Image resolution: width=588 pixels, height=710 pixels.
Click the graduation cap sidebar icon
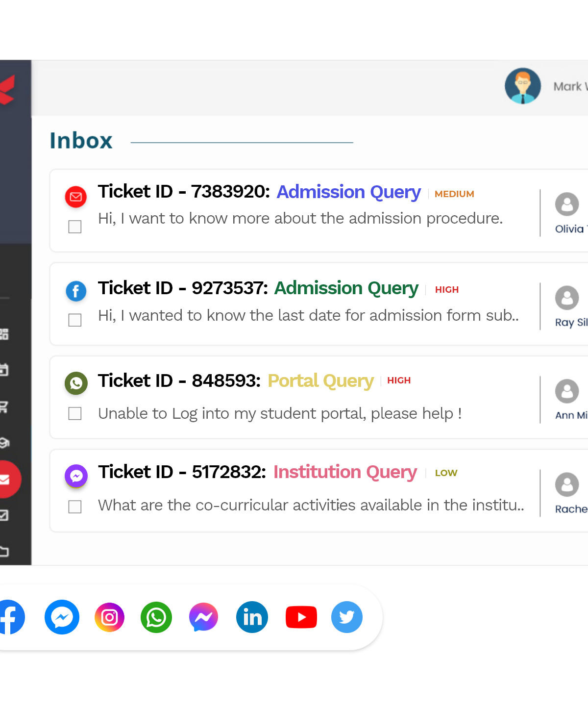[4, 443]
